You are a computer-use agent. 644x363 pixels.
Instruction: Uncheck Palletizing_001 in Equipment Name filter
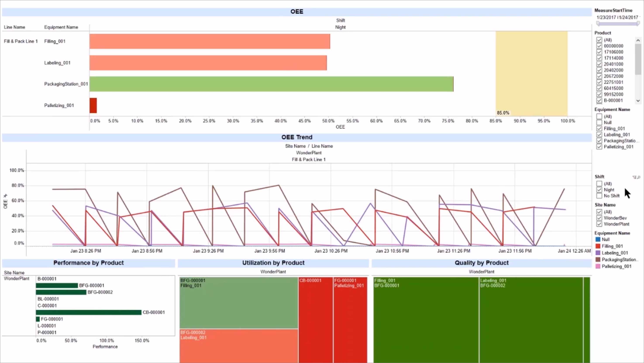(599, 146)
